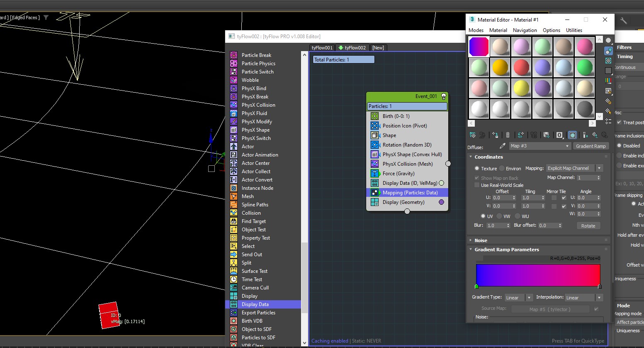
Task: Select the yellow material sample sphere
Action: tap(521, 88)
